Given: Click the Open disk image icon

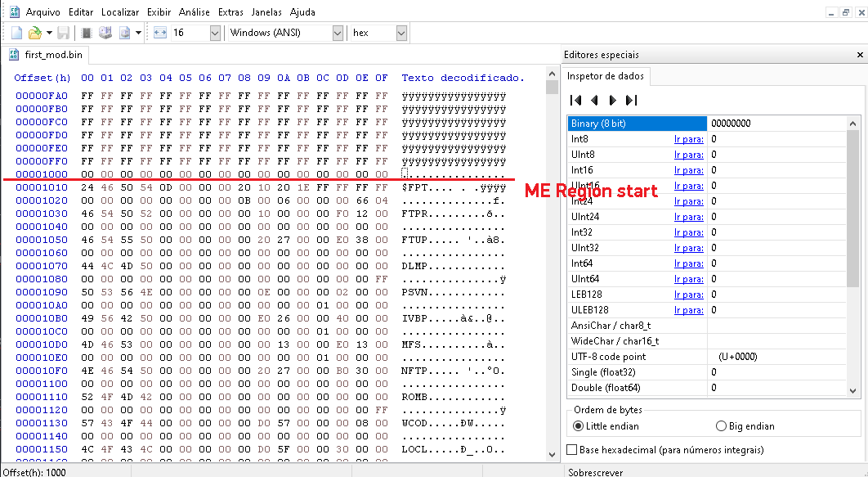Looking at the screenshot, I should [x=125, y=33].
